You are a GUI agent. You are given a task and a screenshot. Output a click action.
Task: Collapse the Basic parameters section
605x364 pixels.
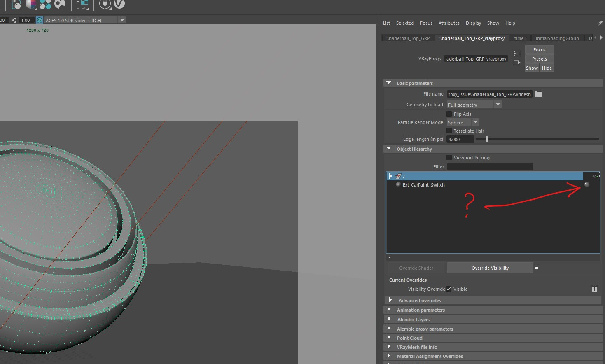388,83
